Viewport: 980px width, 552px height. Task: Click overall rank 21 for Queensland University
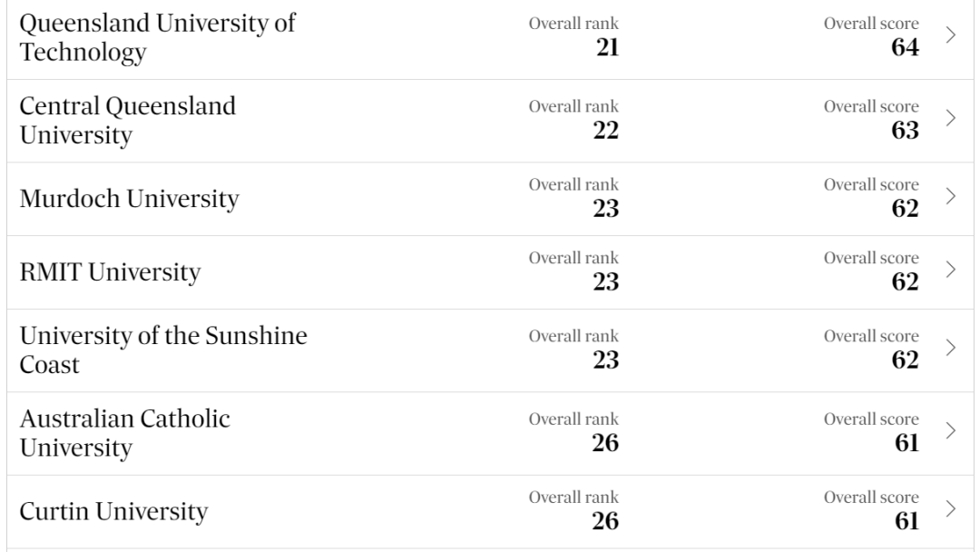click(607, 47)
